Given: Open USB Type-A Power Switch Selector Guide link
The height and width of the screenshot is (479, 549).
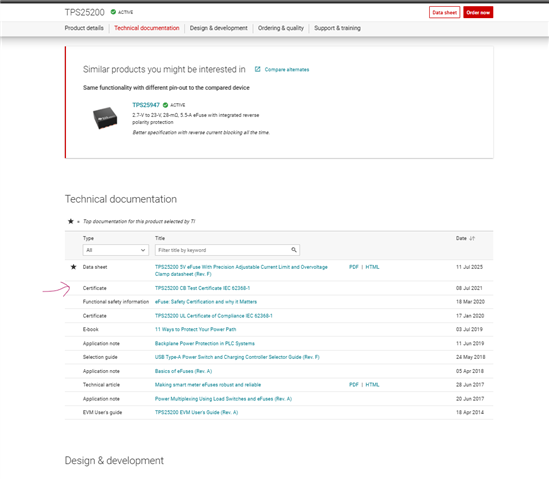Looking at the screenshot, I should click(x=237, y=357).
